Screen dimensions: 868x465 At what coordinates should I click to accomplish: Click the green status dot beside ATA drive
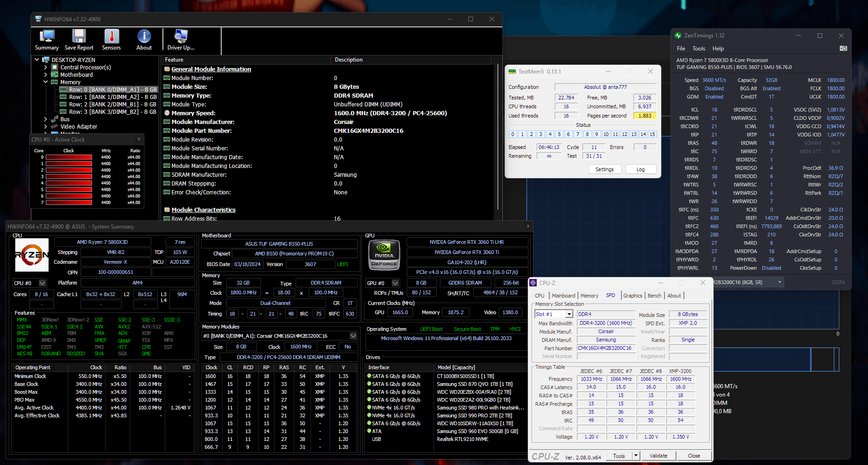point(369,431)
